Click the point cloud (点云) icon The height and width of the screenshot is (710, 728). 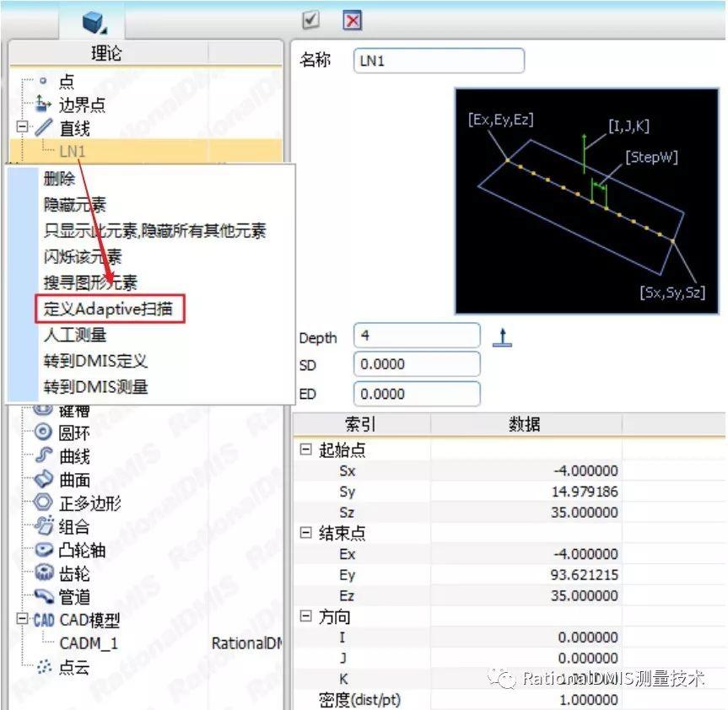tap(44, 667)
